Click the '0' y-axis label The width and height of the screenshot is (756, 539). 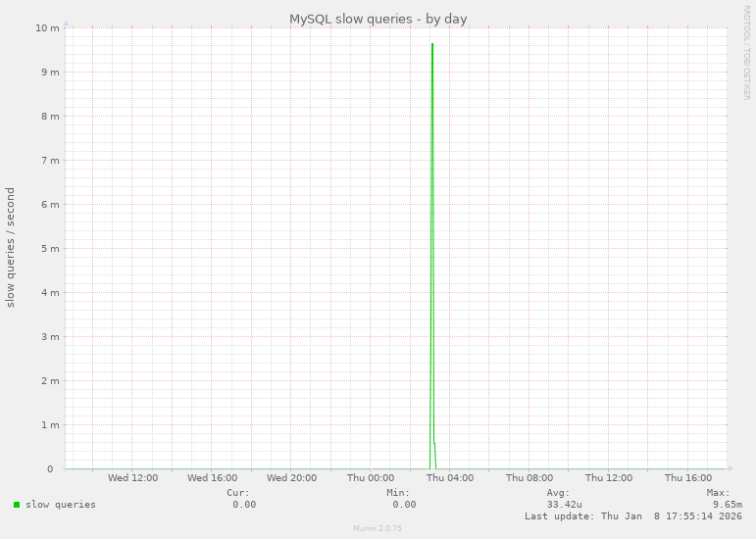pyautogui.click(x=50, y=469)
